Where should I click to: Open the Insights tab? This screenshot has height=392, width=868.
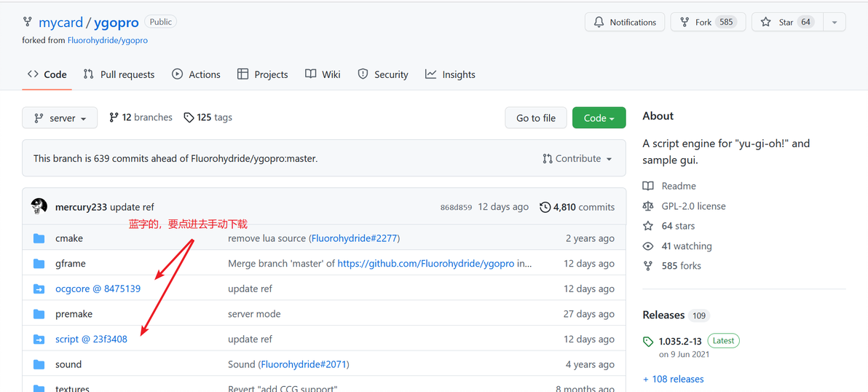coord(450,74)
